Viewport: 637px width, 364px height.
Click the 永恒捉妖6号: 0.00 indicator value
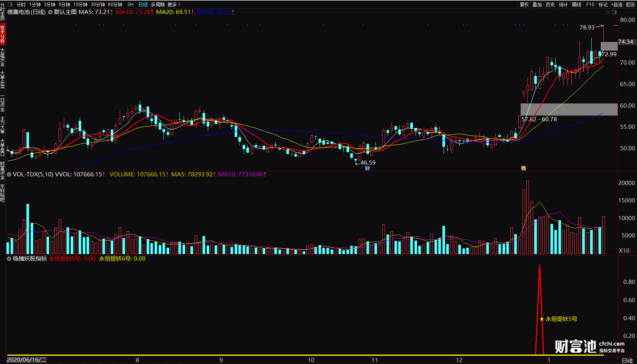(x=122, y=259)
